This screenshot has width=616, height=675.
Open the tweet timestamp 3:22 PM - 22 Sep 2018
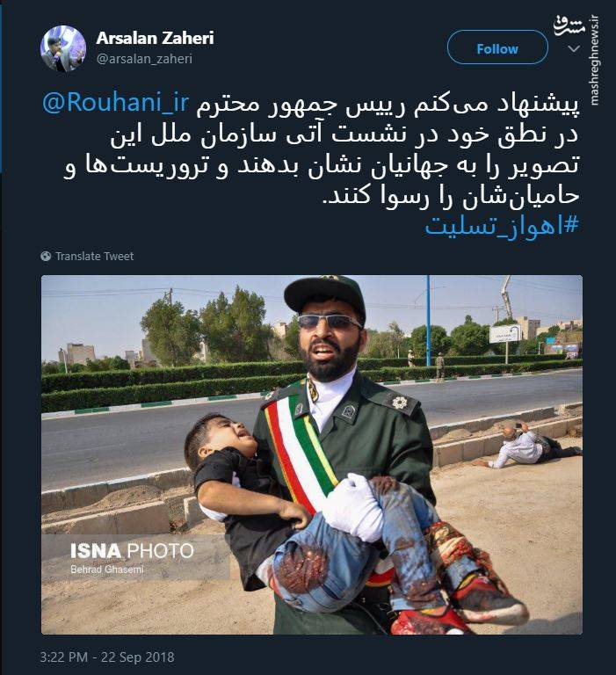point(107,657)
